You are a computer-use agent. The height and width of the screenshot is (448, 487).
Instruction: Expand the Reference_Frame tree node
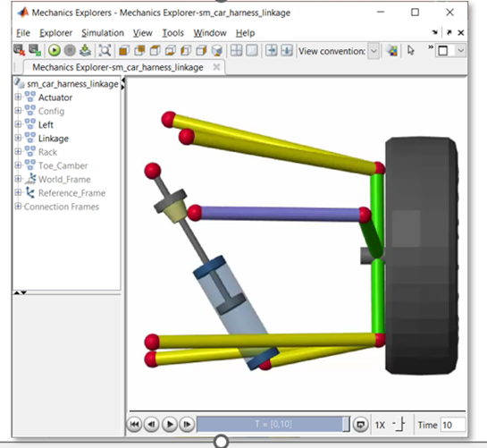18,192
